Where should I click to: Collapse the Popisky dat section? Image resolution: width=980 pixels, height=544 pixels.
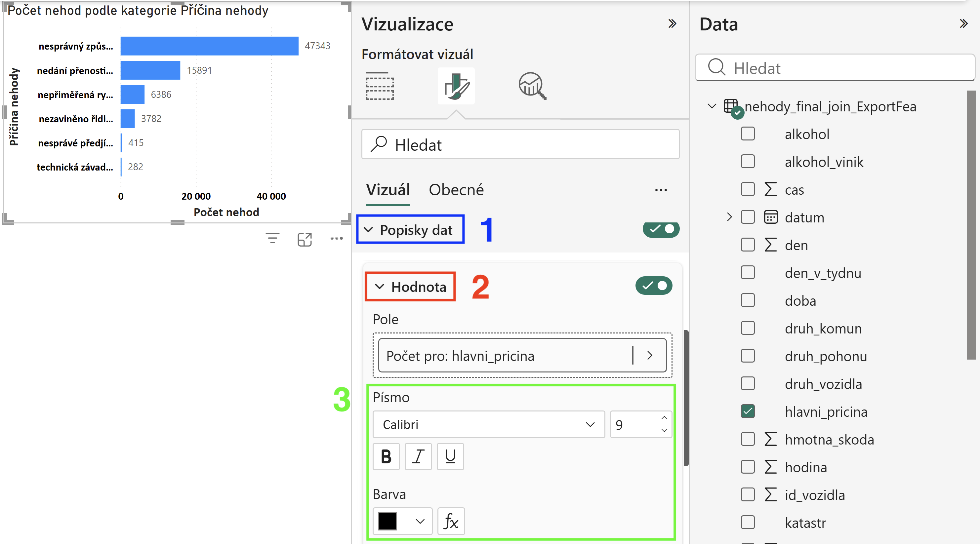point(368,230)
